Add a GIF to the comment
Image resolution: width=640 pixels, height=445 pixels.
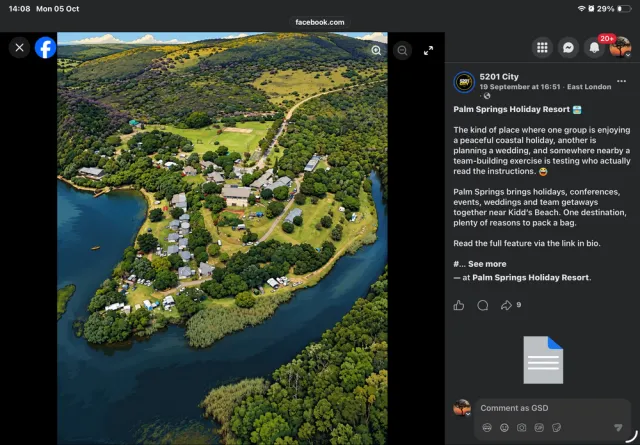(x=539, y=427)
